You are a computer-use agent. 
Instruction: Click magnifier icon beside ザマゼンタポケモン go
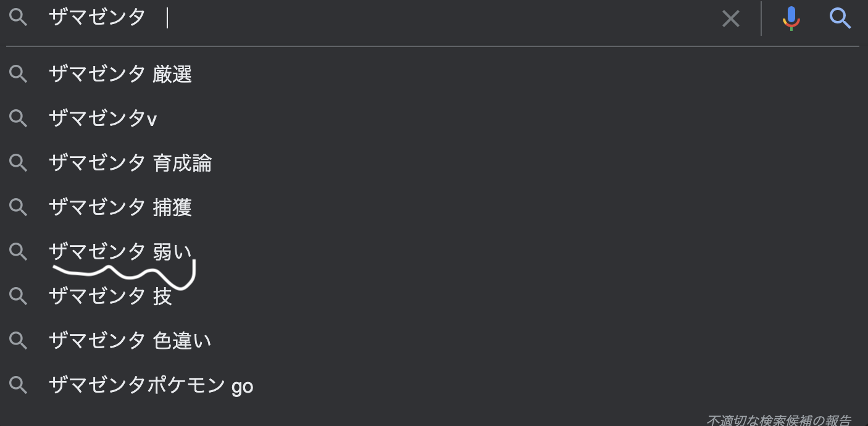(x=19, y=385)
